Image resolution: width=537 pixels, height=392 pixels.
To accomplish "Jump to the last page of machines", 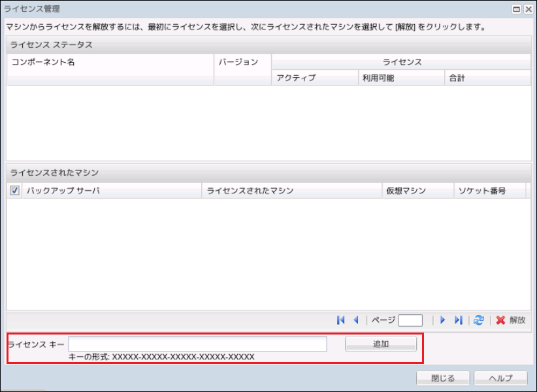I will (458, 320).
